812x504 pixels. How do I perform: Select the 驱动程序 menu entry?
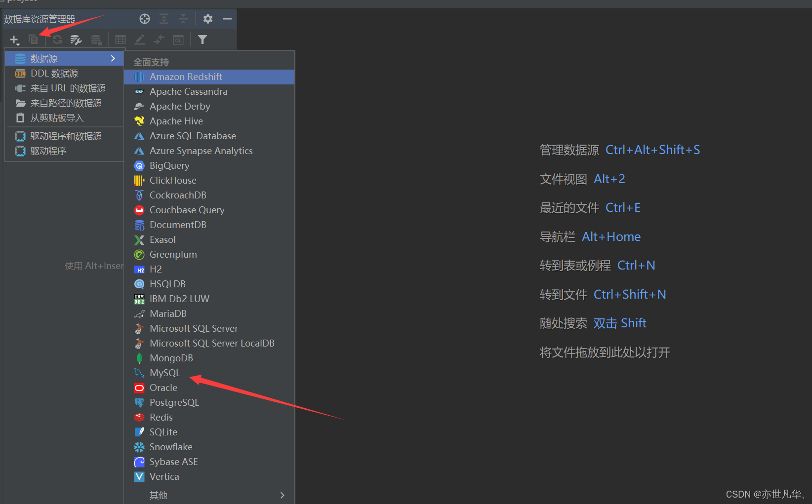[x=64, y=151]
